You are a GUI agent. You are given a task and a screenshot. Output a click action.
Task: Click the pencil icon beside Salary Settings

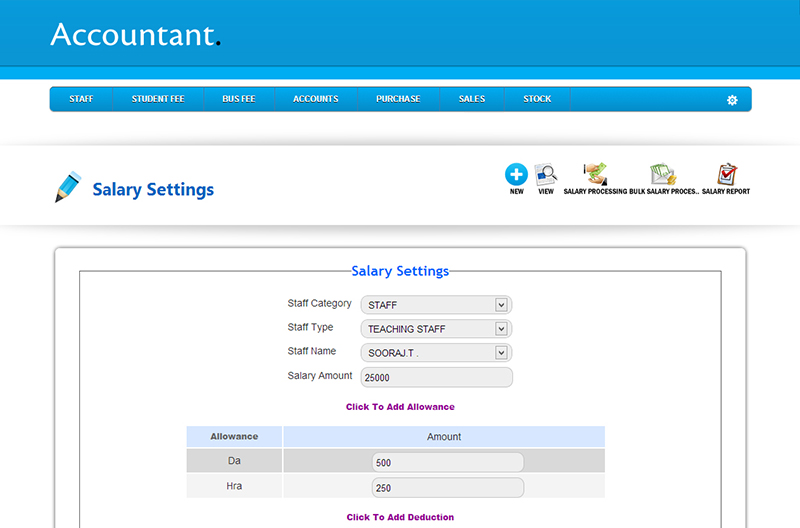(x=67, y=188)
